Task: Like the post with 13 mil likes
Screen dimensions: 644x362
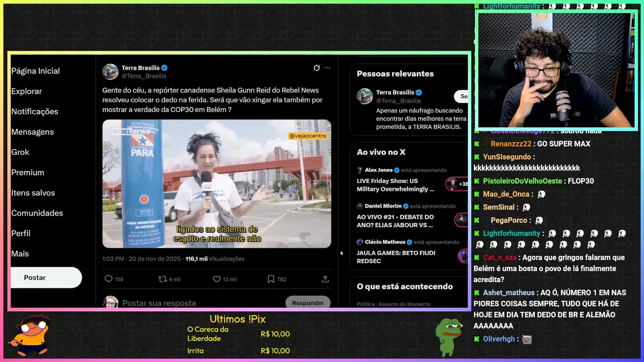Action: (x=217, y=279)
